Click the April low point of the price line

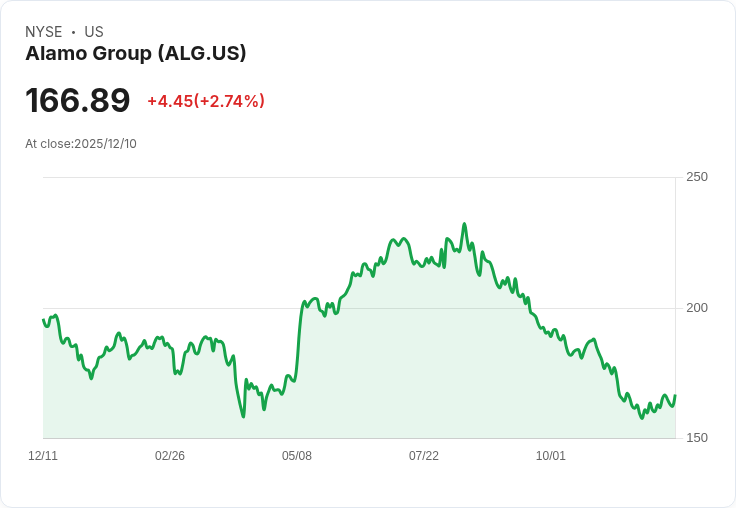pos(243,416)
